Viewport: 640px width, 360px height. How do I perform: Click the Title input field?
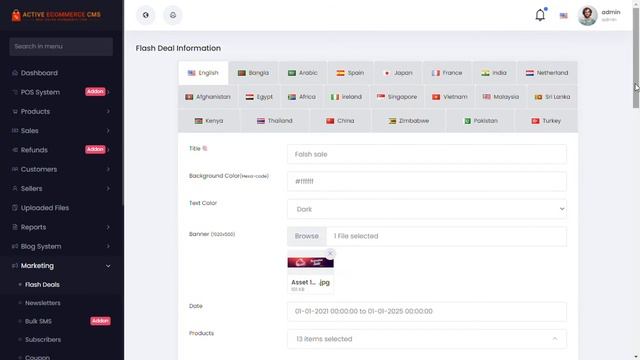[427, 154]
